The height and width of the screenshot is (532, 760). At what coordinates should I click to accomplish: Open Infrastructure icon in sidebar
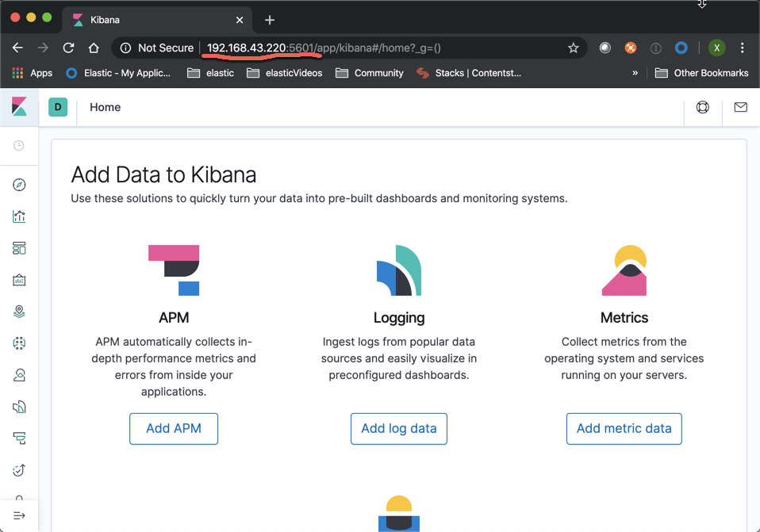[x=19, y=375]
